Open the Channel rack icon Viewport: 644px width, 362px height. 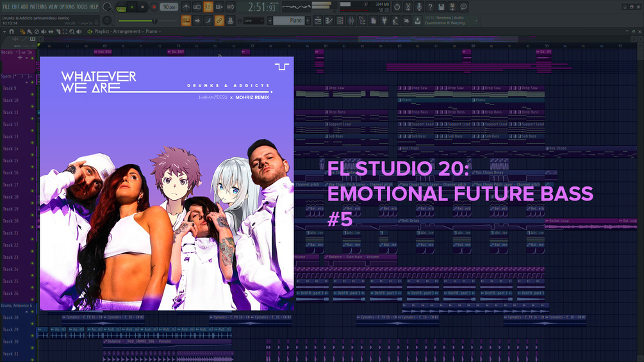pyautogui.click(x=340, y=21)
